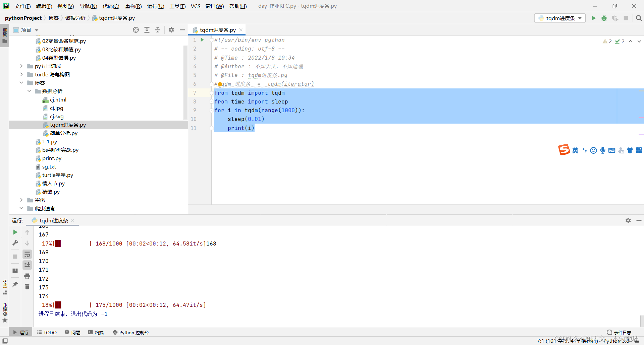Open 运行(U) menu
The image size is (644, 345).
click(x=156, y=6)
